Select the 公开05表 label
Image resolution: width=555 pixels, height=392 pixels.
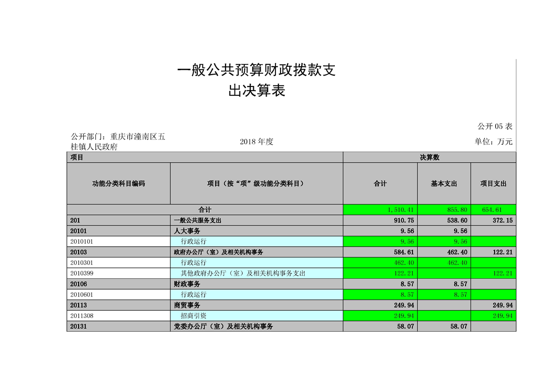pyautogui.click(x=495, y=127)
